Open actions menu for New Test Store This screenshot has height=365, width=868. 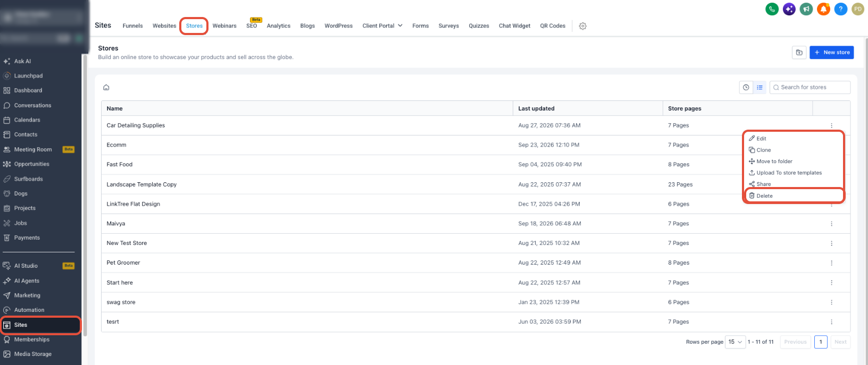(831, 243)
